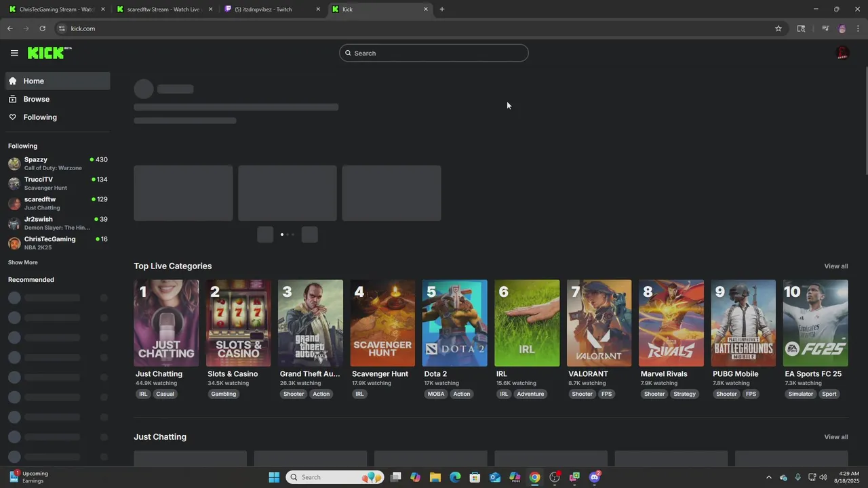868x488 pixels.
Task: Open a new browser tab
Action: (442, 9)
